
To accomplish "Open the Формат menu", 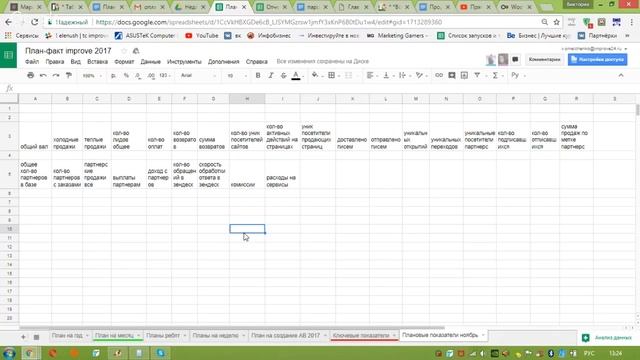I will click(x=124, y=62).
